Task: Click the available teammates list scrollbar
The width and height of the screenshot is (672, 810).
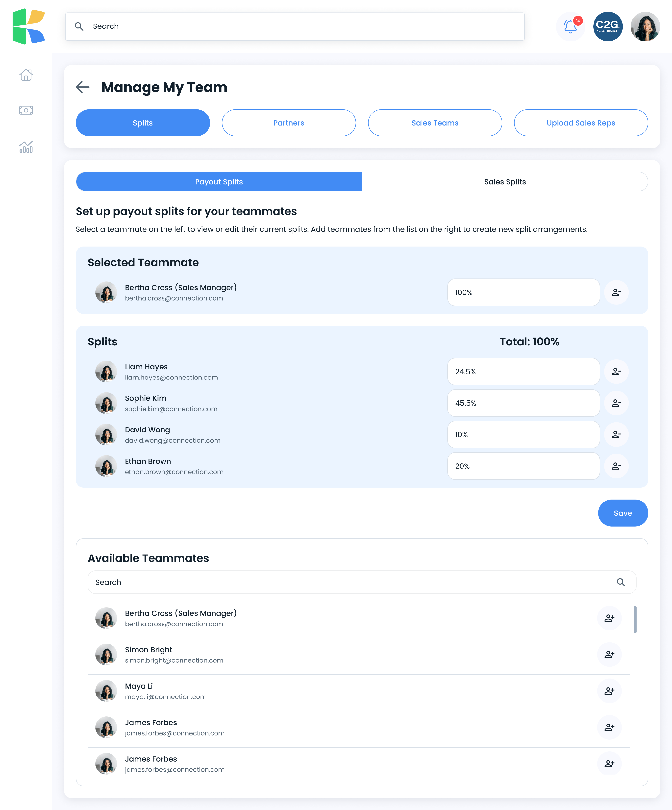Action: pyautogui.click(x=635, y=619)
